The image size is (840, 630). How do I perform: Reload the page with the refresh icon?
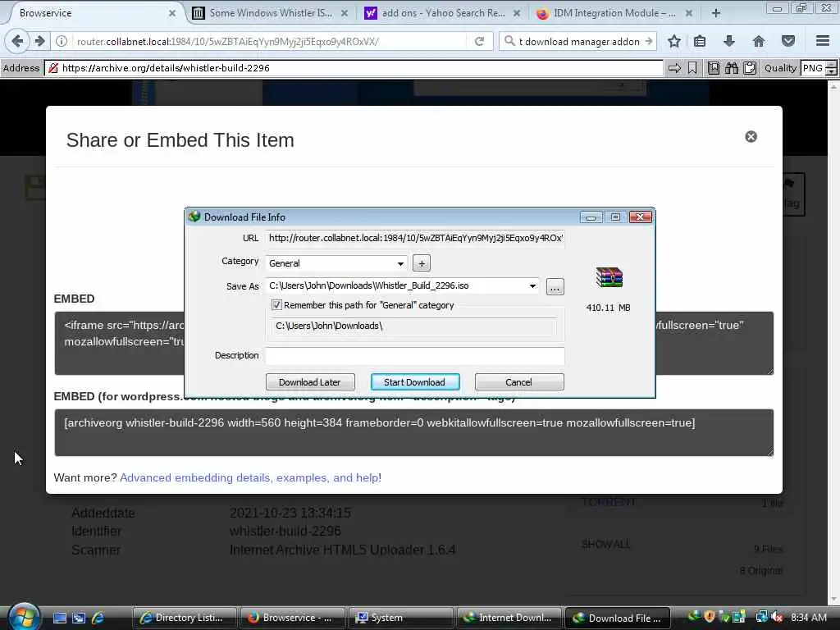[479, 41]
